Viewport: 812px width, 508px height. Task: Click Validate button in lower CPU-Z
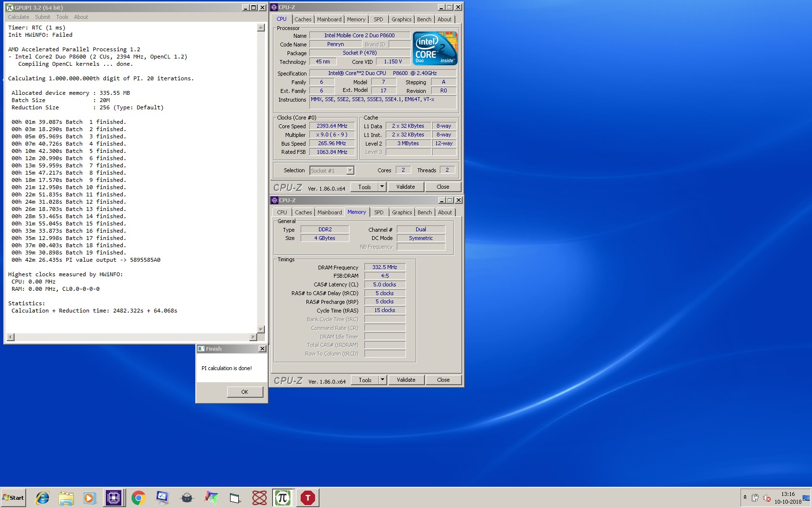coord(406,380)
